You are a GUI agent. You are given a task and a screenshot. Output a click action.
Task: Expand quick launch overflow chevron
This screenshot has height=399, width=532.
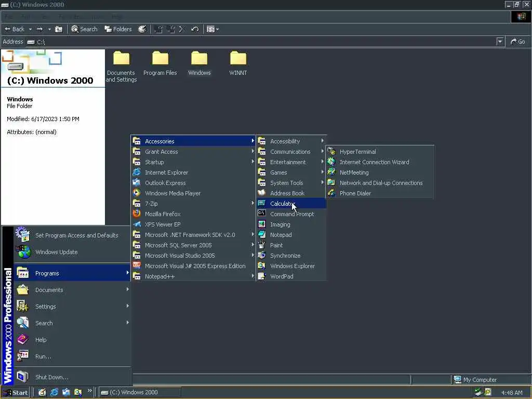coord(89,391)
